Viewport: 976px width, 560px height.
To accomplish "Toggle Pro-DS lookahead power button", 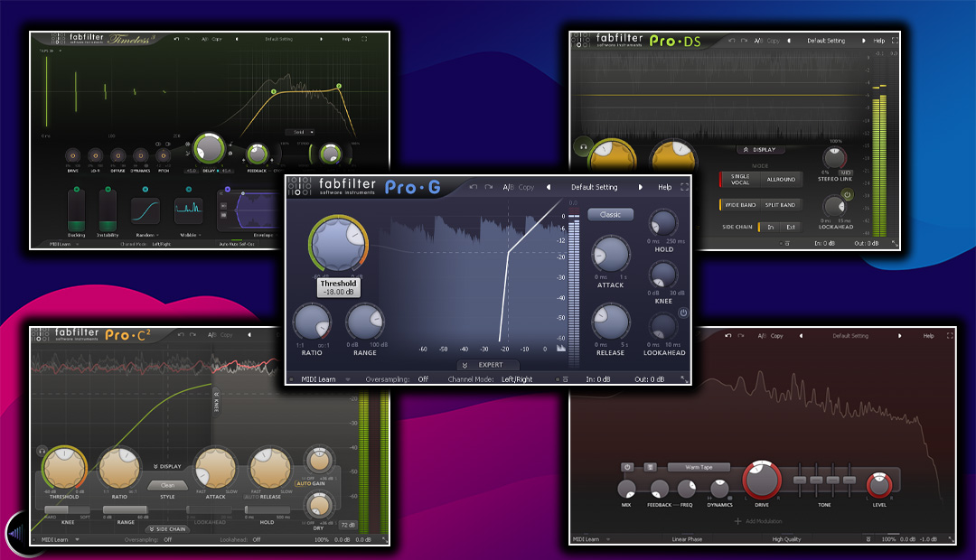I will click(847, 195).
